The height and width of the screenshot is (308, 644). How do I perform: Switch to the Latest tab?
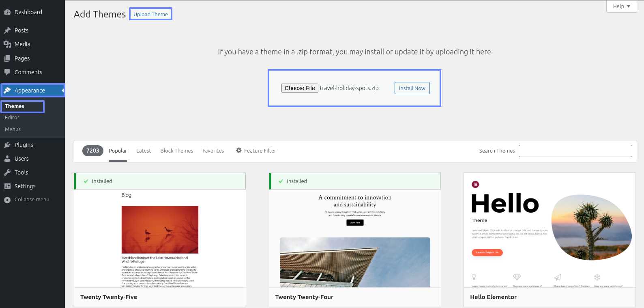(x=144, y=151)
